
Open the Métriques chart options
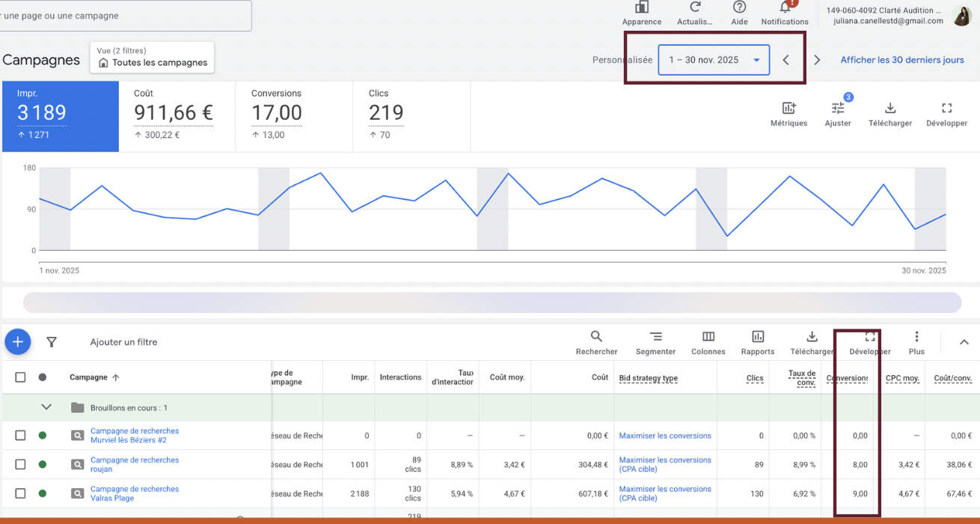pyautogui.click(x=788, y=109)
